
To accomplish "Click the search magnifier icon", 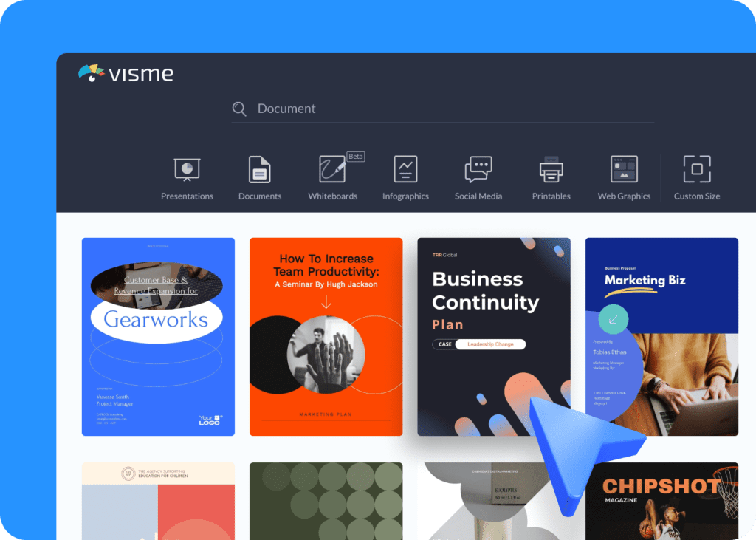I will point(239,109).
